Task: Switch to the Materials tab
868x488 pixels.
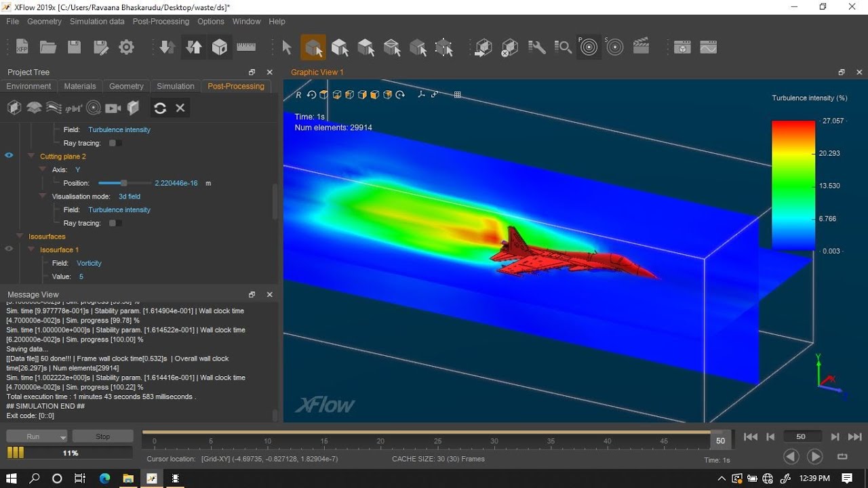Action: coord(80,86)
